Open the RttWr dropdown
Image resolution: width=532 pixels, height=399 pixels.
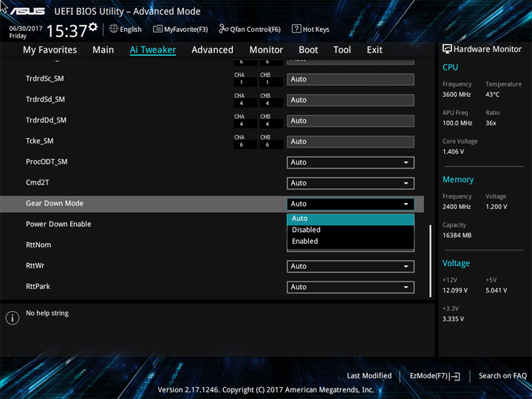pyautogui.click(x=350, y=266)
